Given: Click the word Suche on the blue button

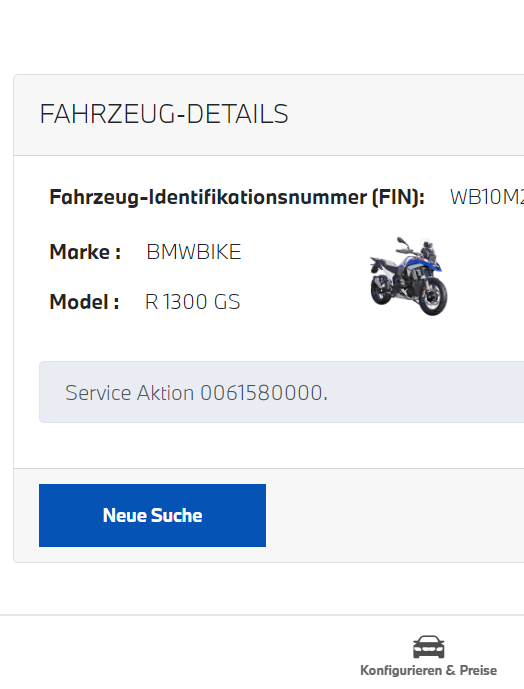Looking at the screenshot, I should click(177, 515).
